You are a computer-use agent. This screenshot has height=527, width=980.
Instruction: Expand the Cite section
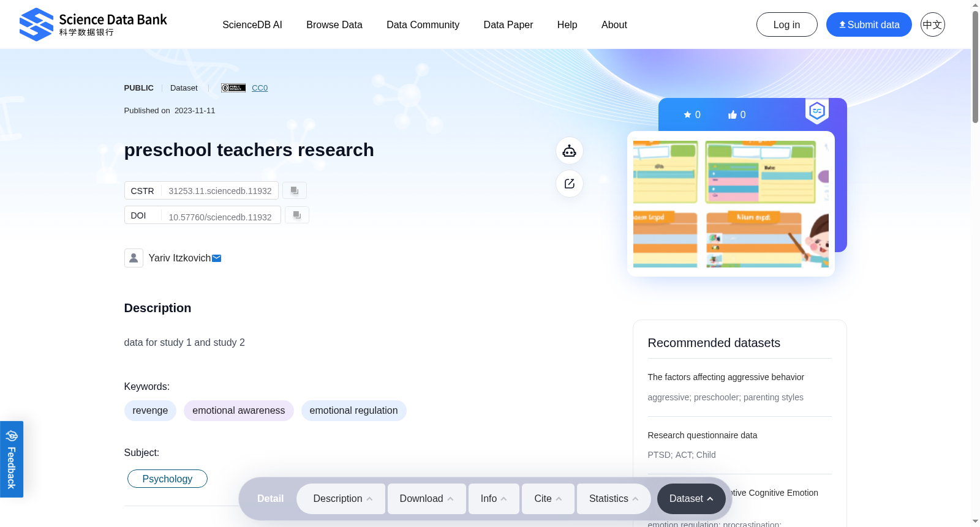coord(548,499)
